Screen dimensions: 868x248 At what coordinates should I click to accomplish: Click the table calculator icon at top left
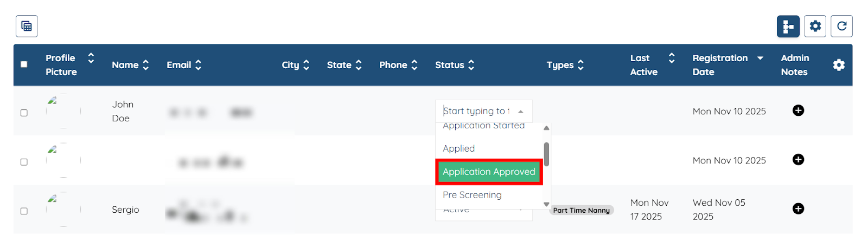tap(27, 26)
